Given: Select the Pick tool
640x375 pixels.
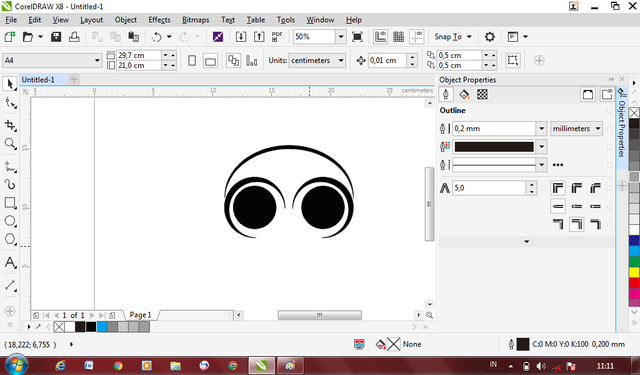Looking at the screenshot, I should [10, 84].
